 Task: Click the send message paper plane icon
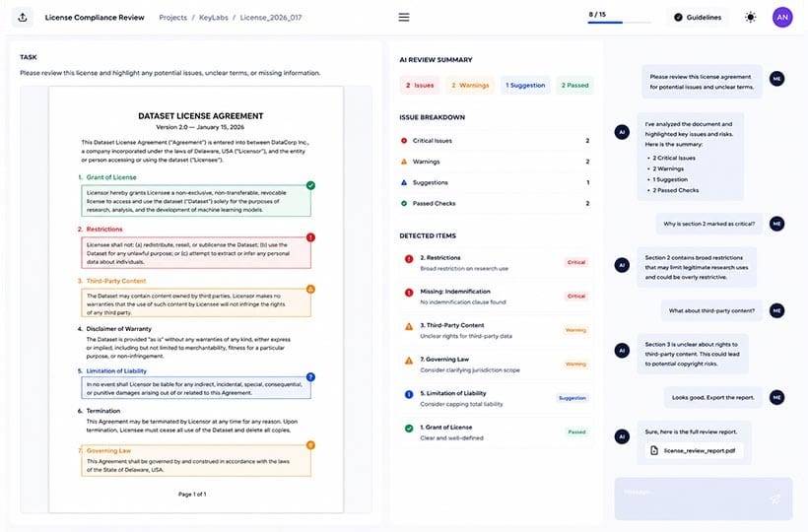tap(775, 499)
